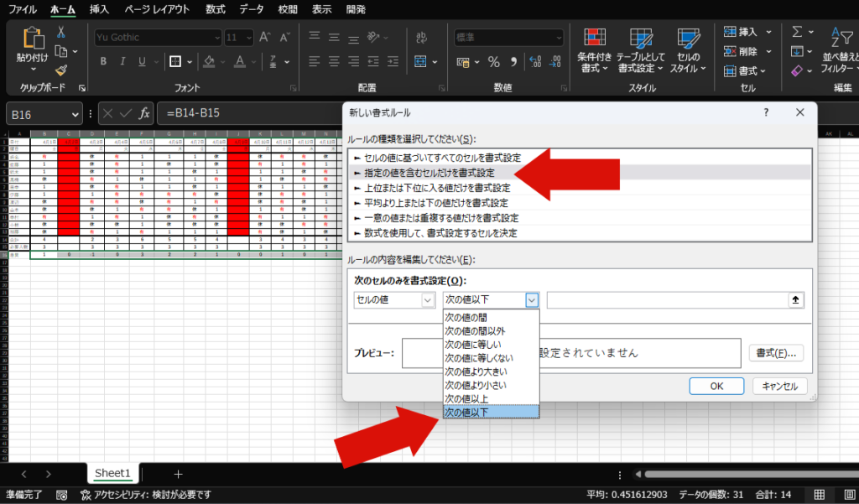This screenshot has height=504, width=859.
Task: Switch to the ページ レイアウト ribbon tab
Action: pyautogui.click(x=157, y=9)
